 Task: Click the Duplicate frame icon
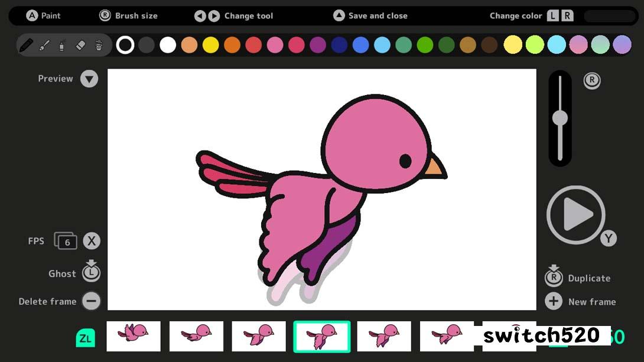554,276
